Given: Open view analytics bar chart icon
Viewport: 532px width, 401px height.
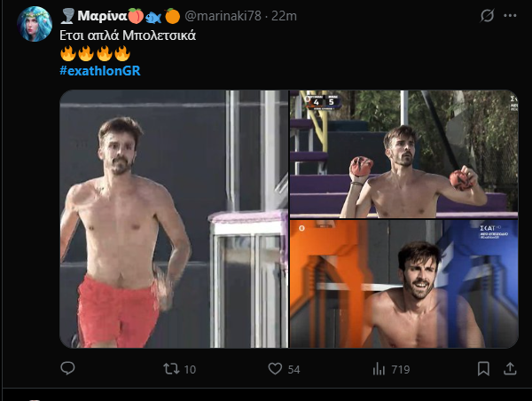Looking at the screenshot, I should (379, 368).
